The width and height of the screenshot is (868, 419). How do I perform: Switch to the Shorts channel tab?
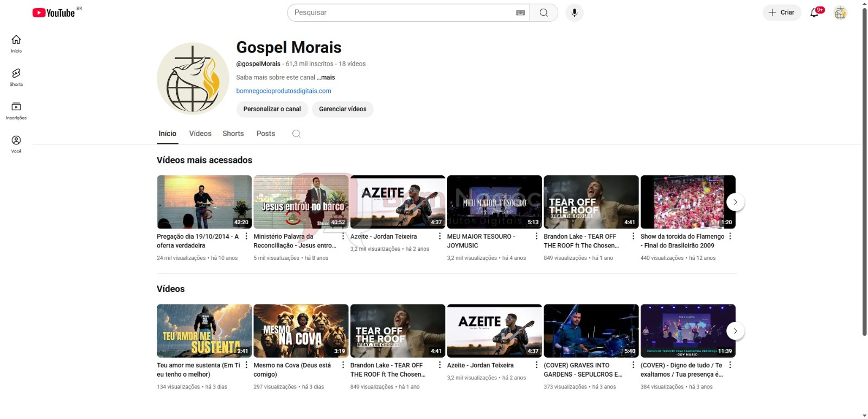233,134
